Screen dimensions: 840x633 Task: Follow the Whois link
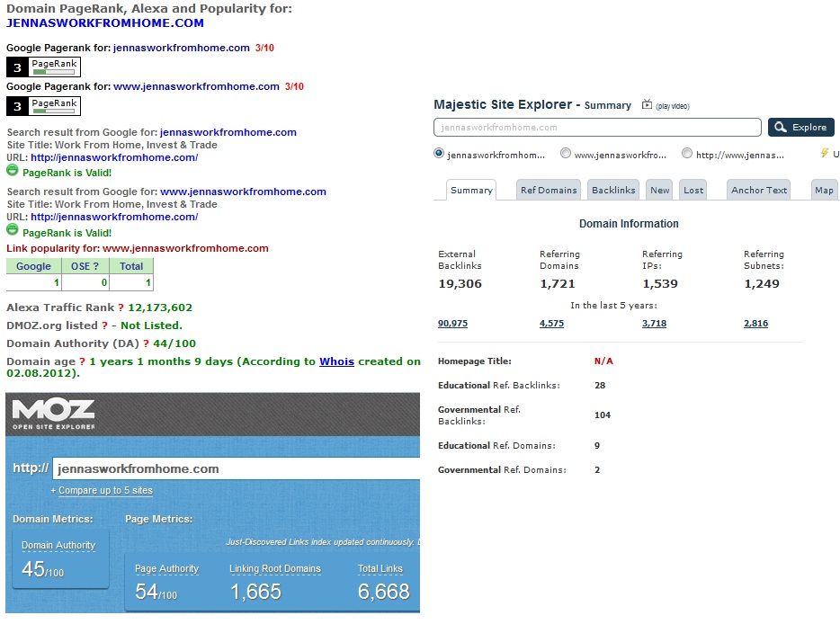click(337, 361)
